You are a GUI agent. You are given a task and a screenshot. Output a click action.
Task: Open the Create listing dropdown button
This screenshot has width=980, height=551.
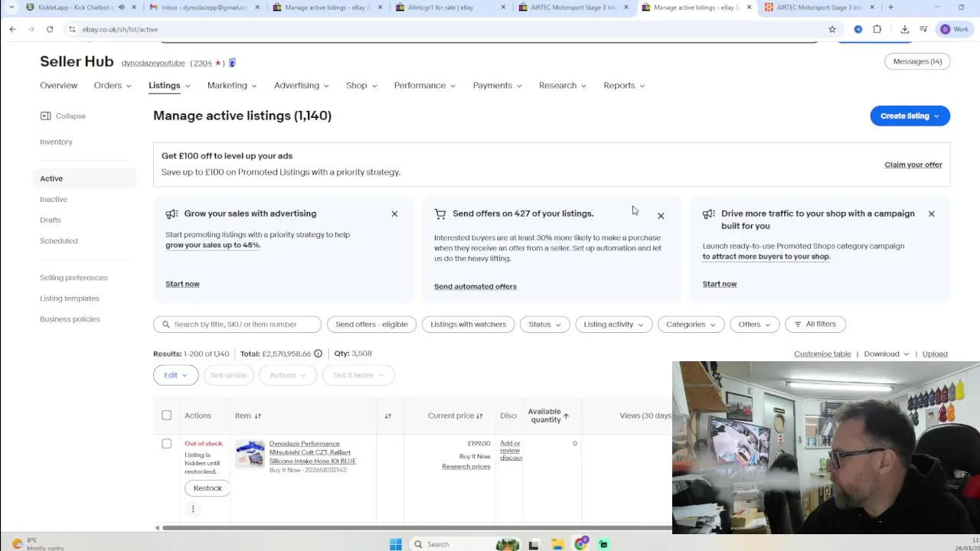pyautogui.click(x=910, y=116)
